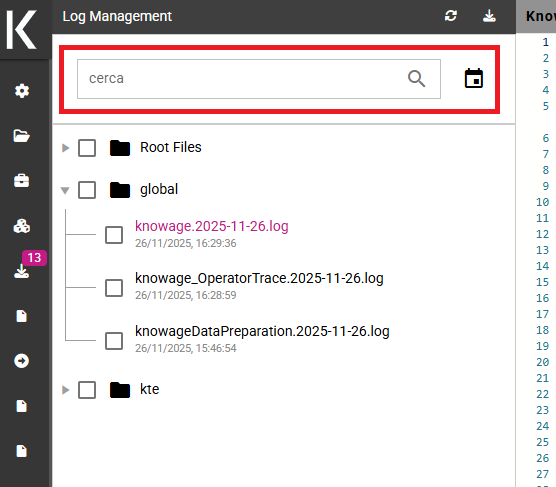Focus the cerca search field
The width and height of the screenshot is (556, 487).
pyautogui.click(x=259, y=79)
